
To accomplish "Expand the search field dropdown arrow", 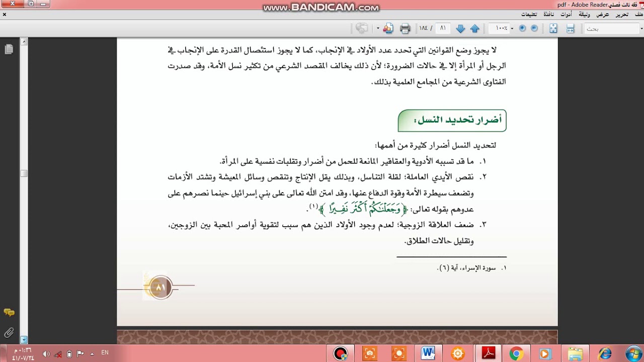I will click(x=641, y=29).
